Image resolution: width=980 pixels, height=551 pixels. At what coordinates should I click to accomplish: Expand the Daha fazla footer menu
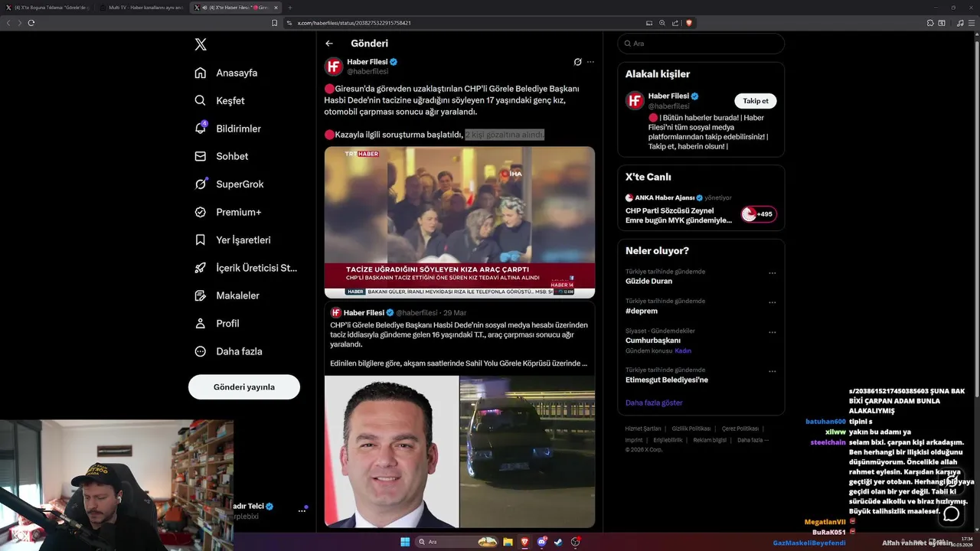click(x=753, y=440)
